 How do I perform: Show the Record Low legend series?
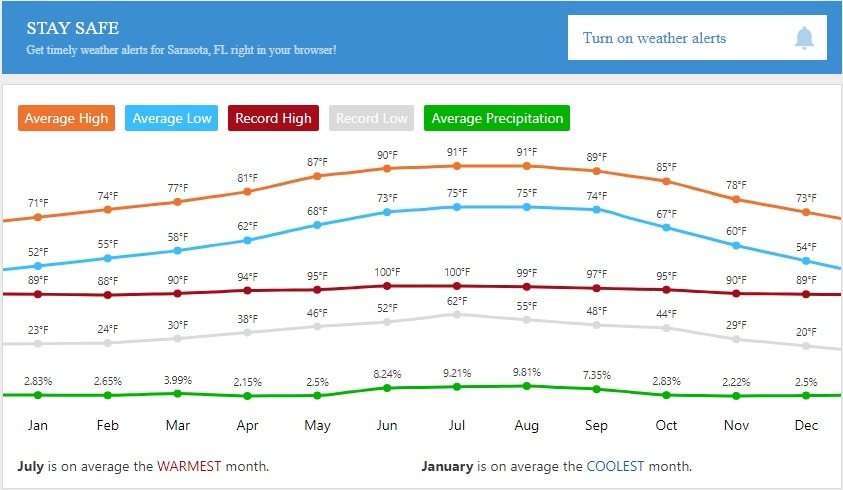click(371, 119)
